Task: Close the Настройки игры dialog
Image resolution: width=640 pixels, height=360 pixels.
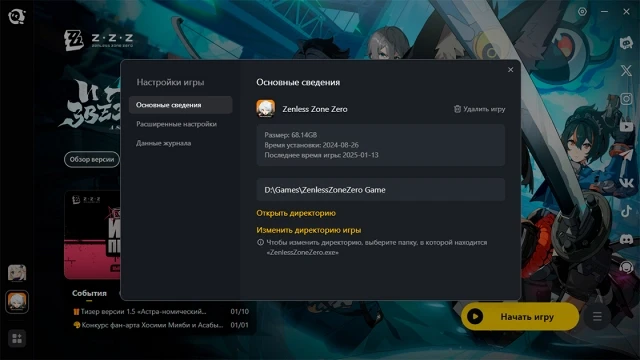Action: pos(510,70)
